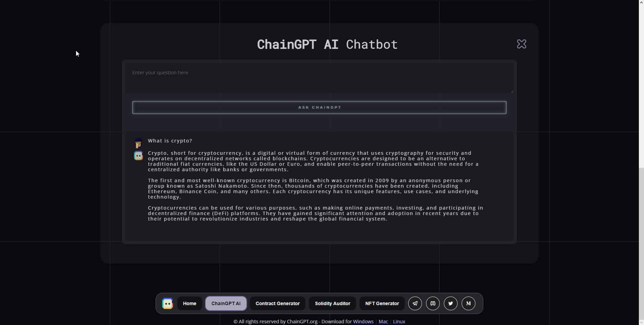Open the NFT Generator section
Image resolution: width=644 pixels, height=325 pixels.
pos(382,303)
